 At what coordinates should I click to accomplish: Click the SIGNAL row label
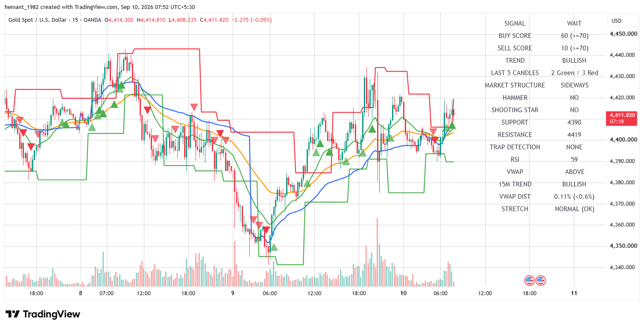tap(515, 23)
